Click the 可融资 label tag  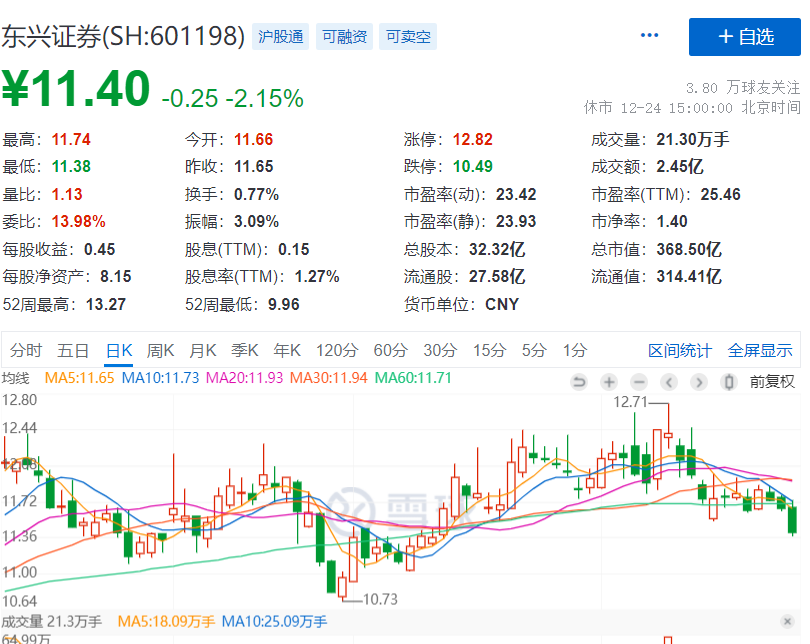coord(344,35)
